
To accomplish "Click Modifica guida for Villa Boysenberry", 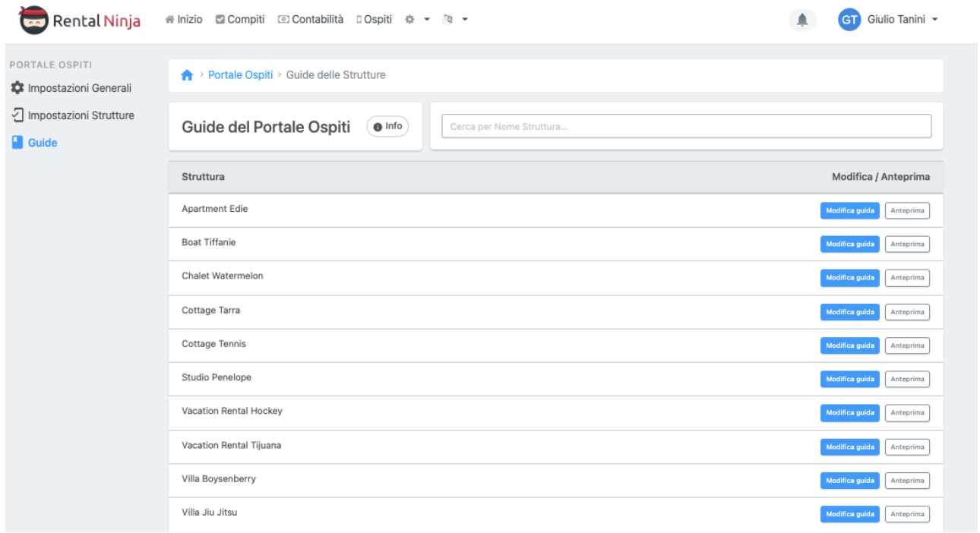I will click(849, 481).
